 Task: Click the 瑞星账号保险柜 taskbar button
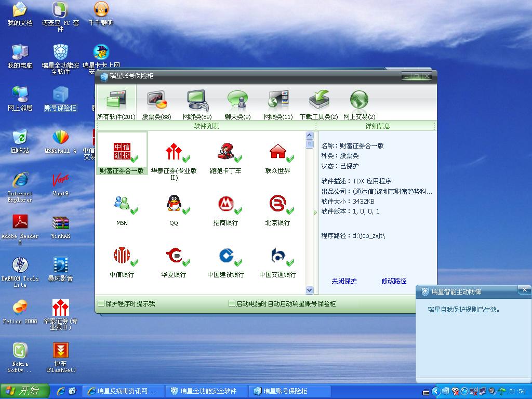290,391
